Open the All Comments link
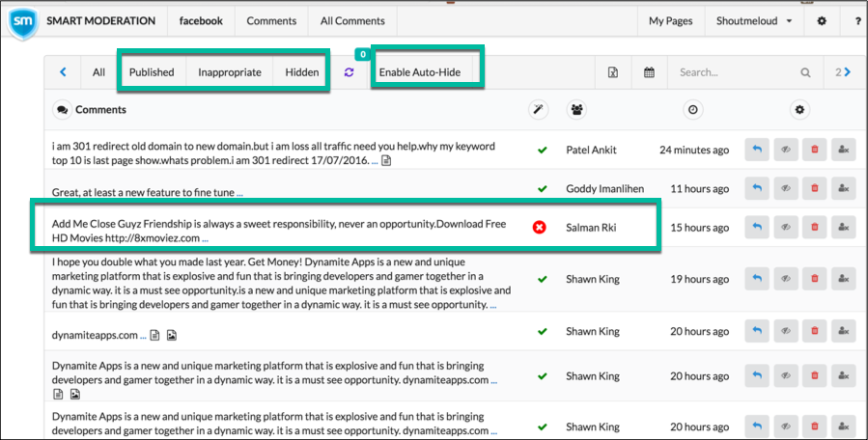The image size is (868, 440). tap(352, 21)
